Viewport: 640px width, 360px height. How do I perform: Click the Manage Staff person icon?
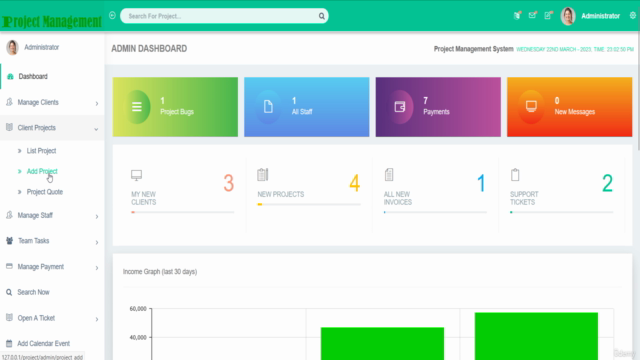(9, 215)
